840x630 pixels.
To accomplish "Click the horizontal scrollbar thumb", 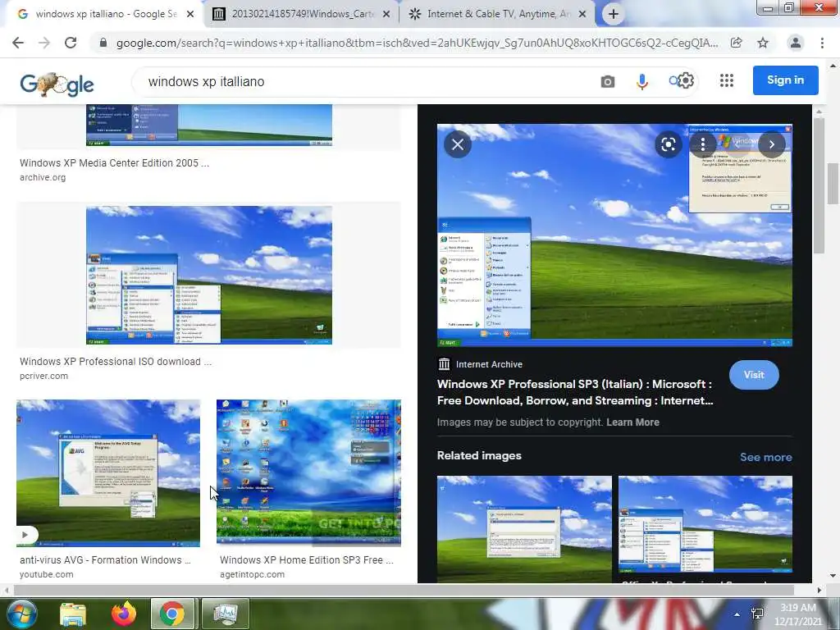I will click(x=403, y=590).
